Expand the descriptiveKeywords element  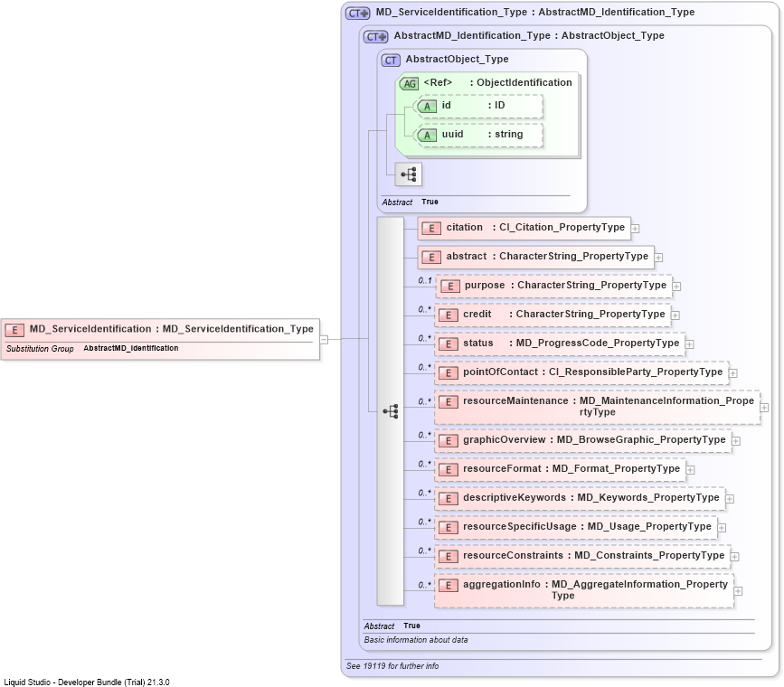pyautogui.click(x=730, y=499)
